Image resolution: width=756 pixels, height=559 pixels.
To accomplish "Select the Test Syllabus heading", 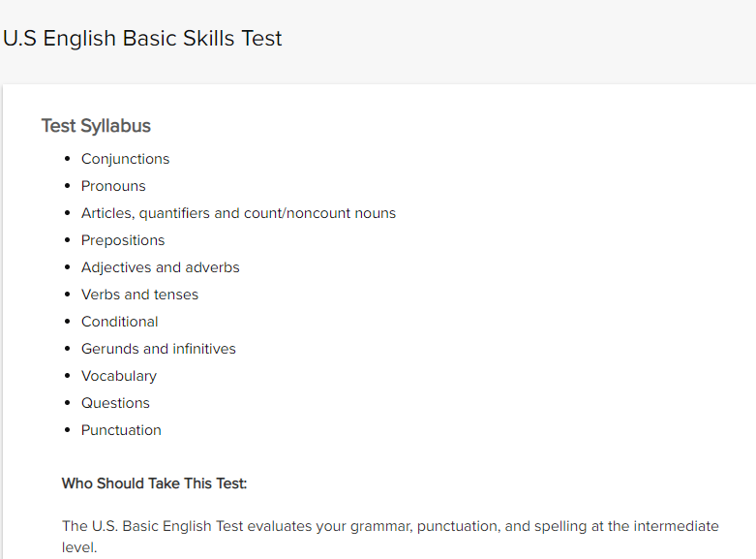I will click(x=96, y=126).
